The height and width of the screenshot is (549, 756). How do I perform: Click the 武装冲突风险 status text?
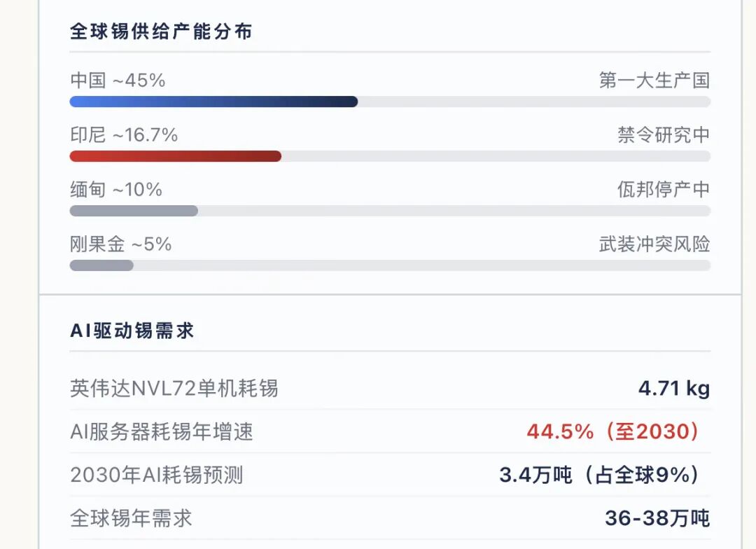pyautogui.click(x=654, y=244)
